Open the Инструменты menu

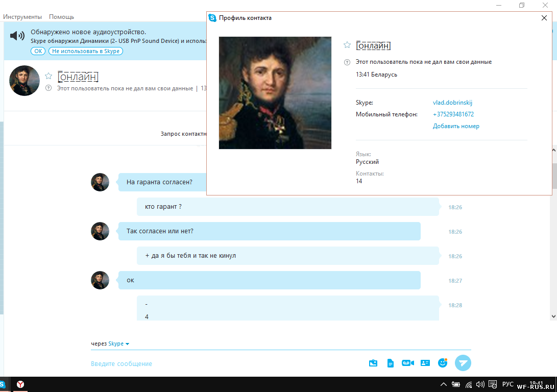click(x=22, y=17)
